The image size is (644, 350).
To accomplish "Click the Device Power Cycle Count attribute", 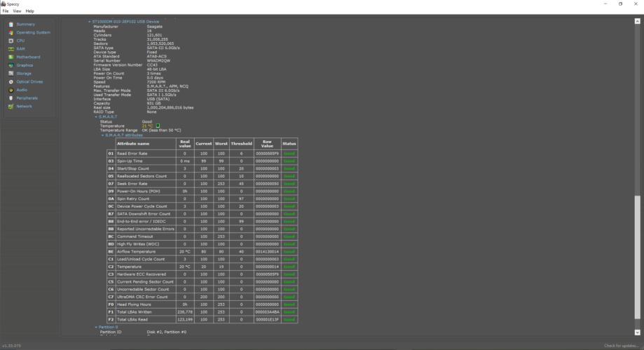I will (142, 206).
